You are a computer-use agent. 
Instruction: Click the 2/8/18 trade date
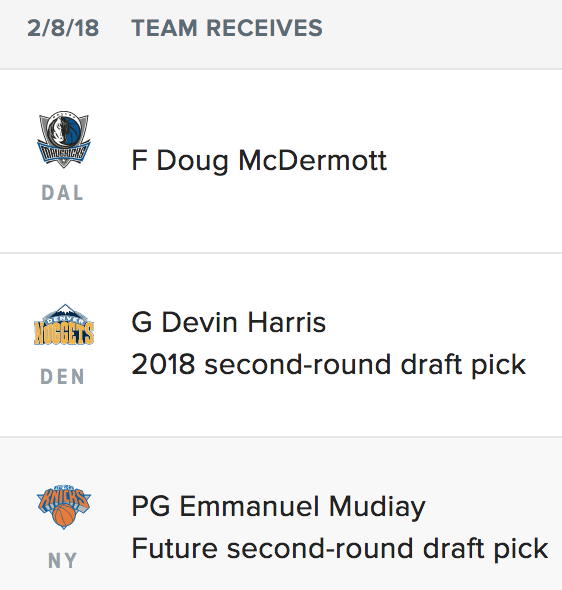(63, 28)
